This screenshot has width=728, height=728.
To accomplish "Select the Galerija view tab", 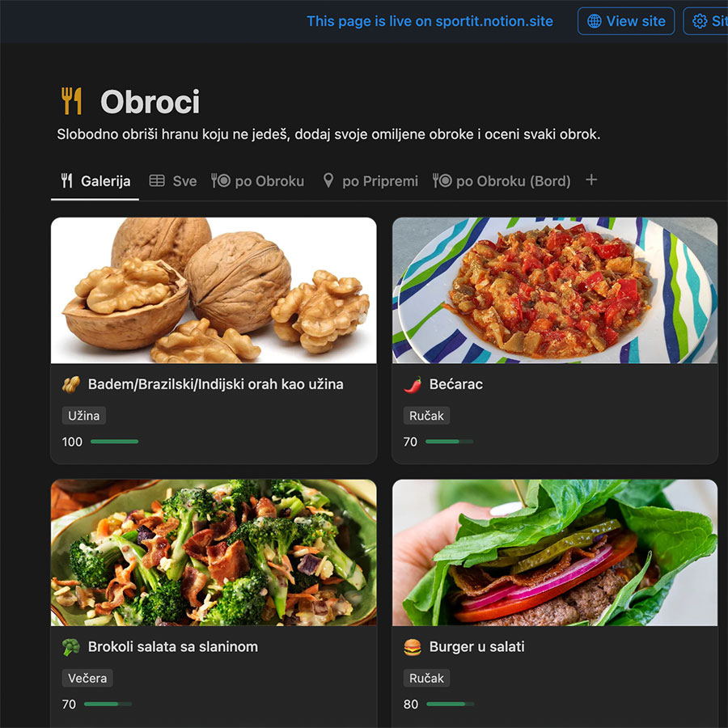I will pyautogui.click(x=95, y=181).
